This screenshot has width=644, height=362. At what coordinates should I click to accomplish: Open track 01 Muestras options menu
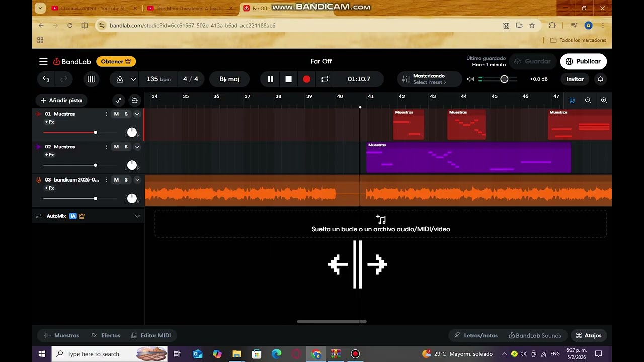[x=106, y=114]
